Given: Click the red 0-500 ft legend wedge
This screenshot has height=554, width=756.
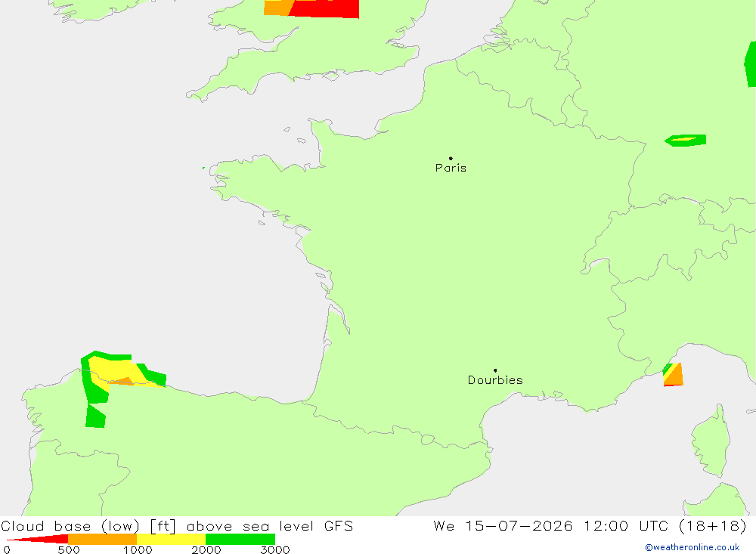Looking at the screenshot, I should click(36, 539).
